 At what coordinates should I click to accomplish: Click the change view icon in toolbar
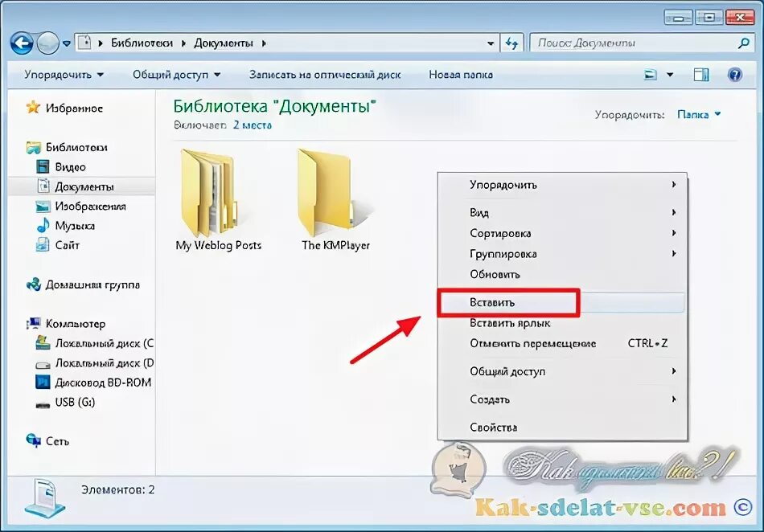pyautogui.click(x=651, y=75)
